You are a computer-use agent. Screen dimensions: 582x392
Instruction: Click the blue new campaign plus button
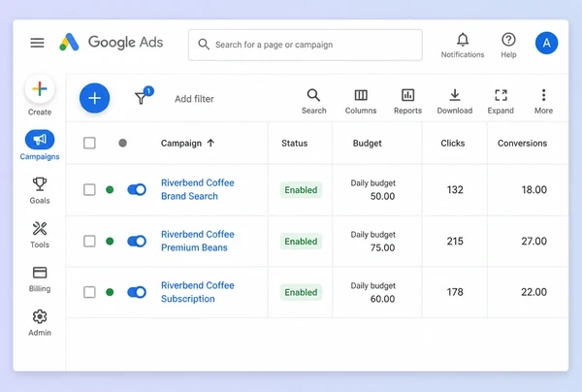coord(95,98)
